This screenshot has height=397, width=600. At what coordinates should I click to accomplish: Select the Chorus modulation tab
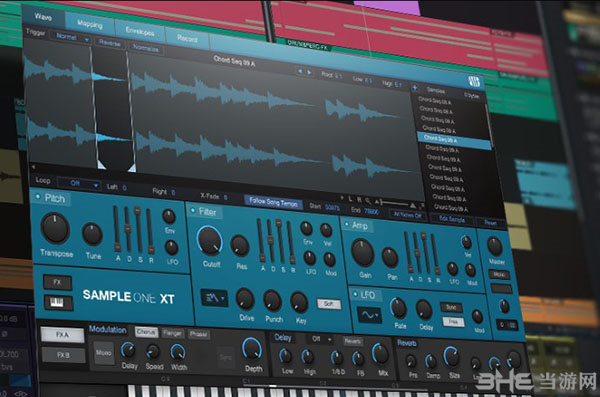coord(146,332)
